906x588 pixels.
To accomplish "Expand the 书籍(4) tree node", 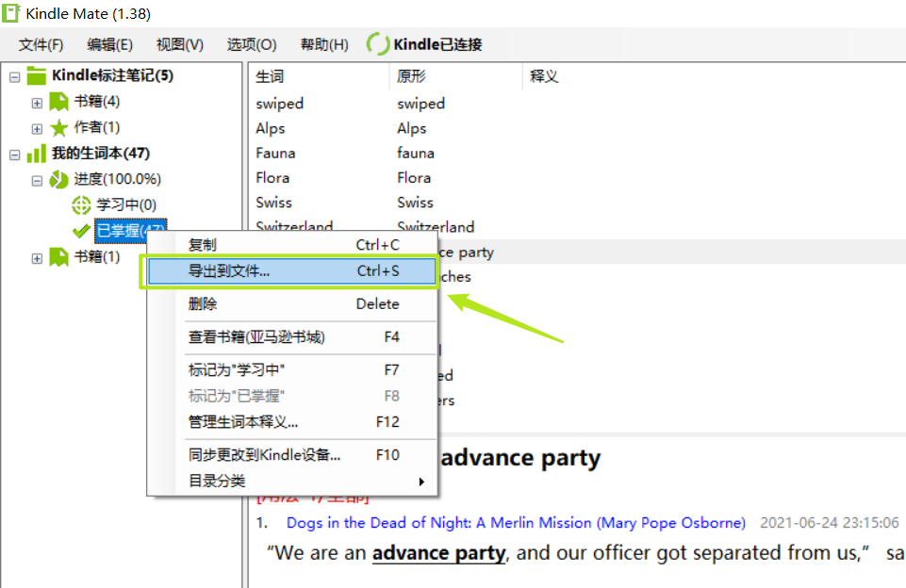I will tap(37, 103).
